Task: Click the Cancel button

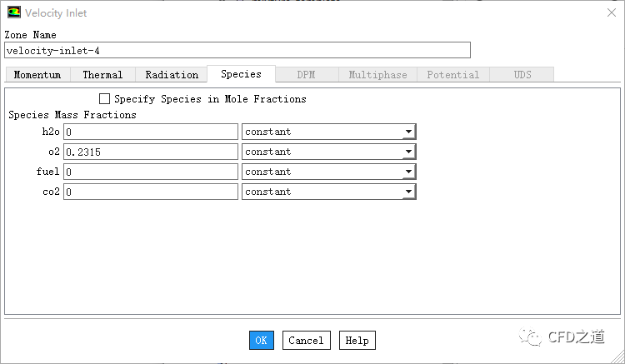Action: point(306,340)
